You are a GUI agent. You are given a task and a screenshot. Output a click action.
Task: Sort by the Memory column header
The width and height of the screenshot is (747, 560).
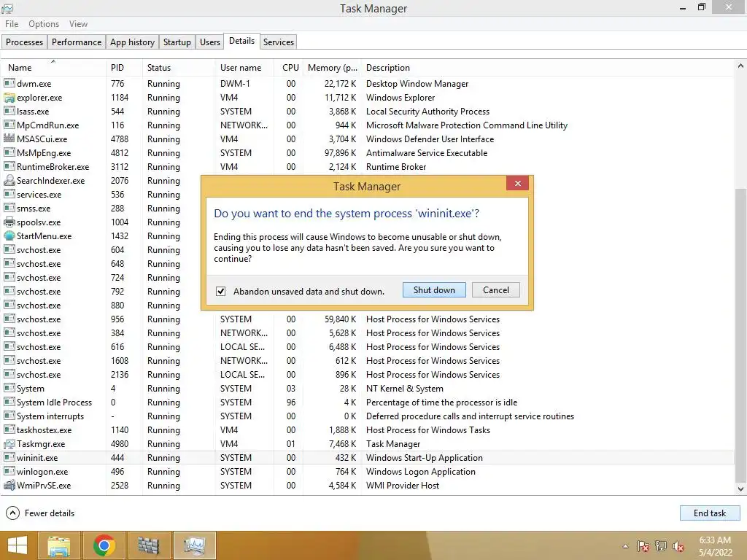[332, 68]
